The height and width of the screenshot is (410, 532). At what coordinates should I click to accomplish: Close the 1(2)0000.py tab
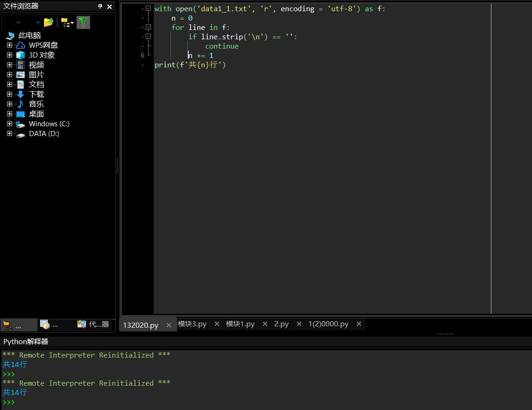tap(359, 324)
